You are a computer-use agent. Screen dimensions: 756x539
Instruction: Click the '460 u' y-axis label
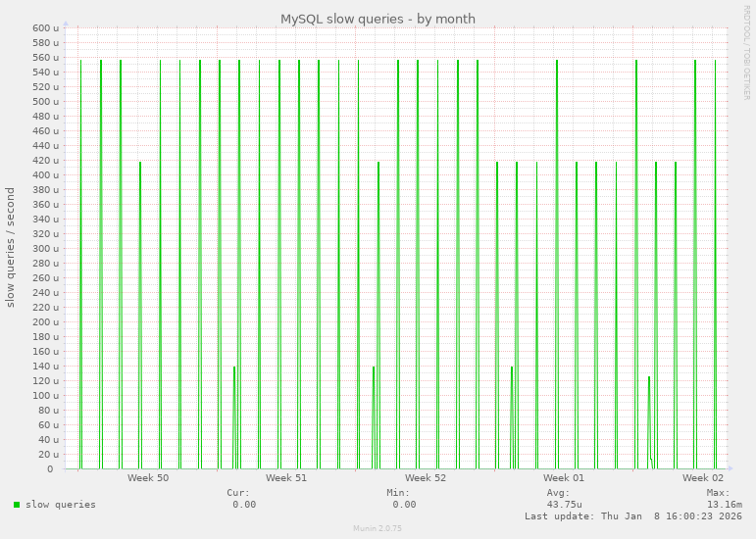[46, 131]
